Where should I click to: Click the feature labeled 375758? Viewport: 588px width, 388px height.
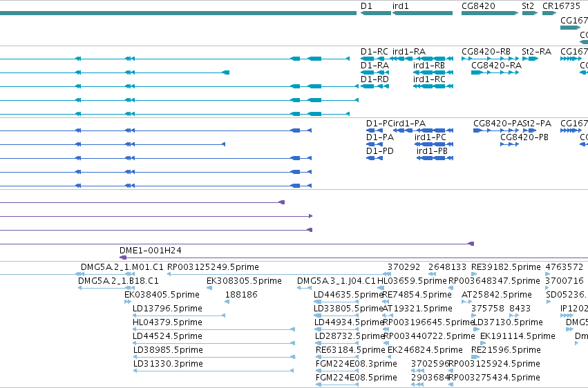pos(473,316)
